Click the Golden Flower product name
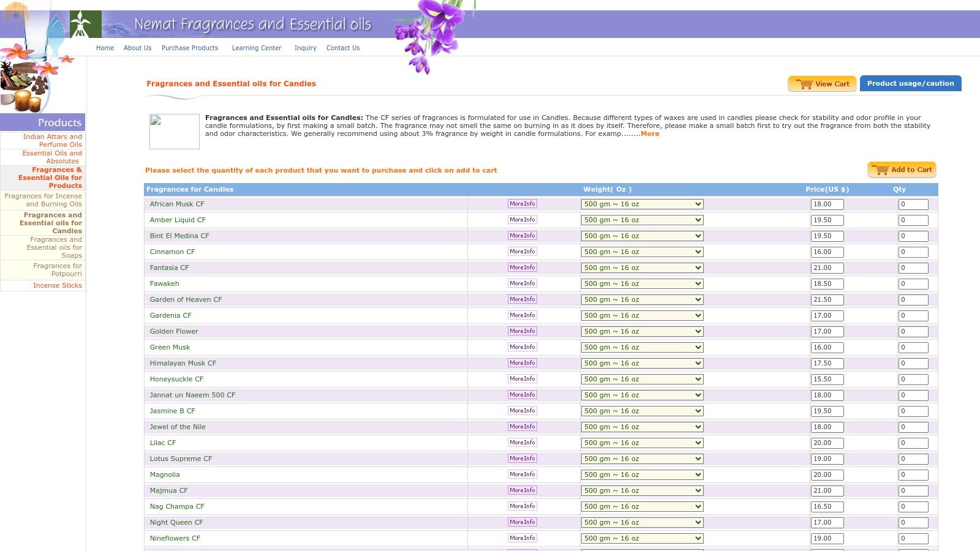Screen dimensions: 980x551 (174, 331)
